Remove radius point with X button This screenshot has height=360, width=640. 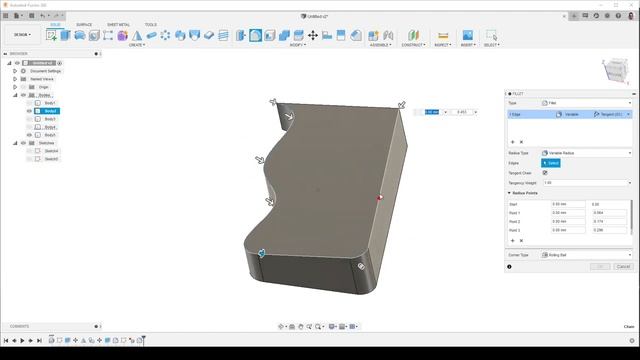pos(521,241)
